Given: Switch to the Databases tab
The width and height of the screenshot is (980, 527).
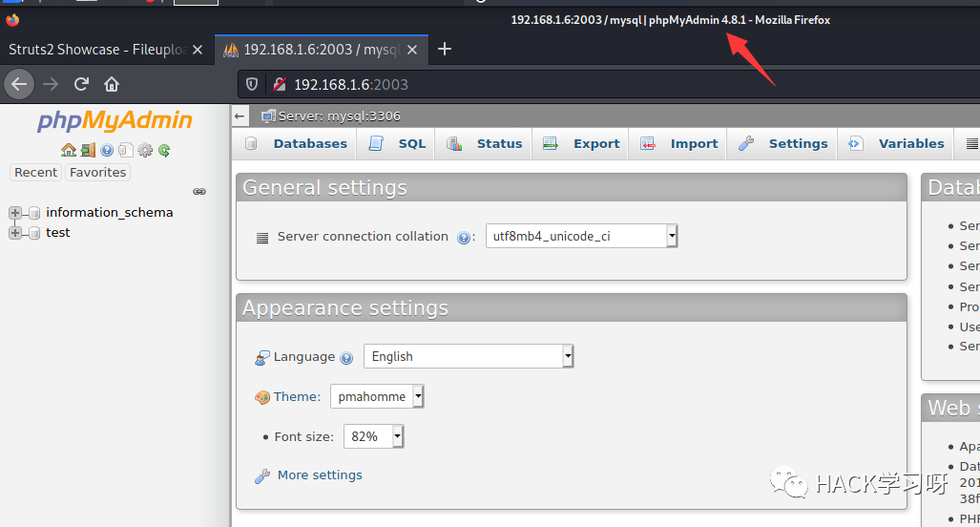Looking at the screenshot, I should (x=296, y=144).
